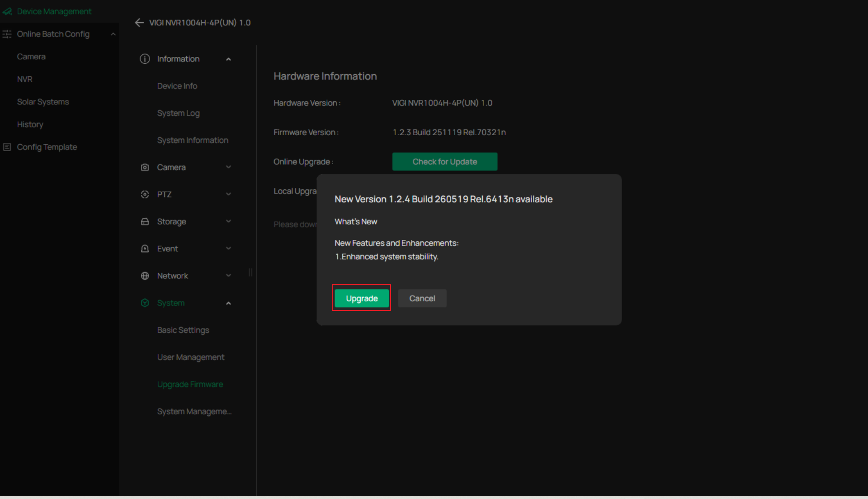Open System Log page
The height and width of the screenshot is (499, 868).
[x=178, y=113]
